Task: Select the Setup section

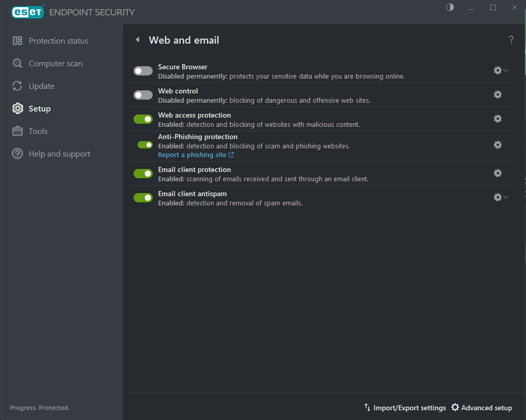Action: tap(40, 109)
